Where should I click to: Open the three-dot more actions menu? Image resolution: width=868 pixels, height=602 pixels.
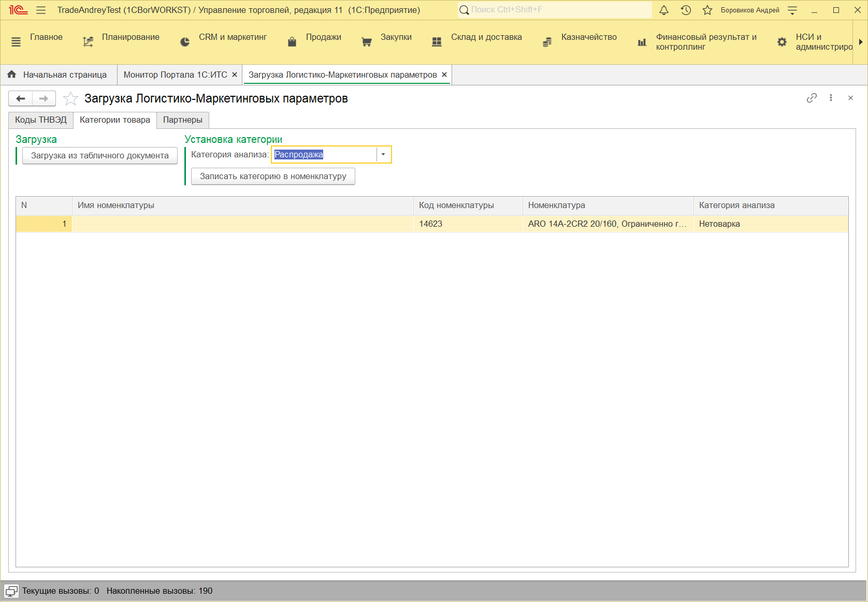point(831,98)
